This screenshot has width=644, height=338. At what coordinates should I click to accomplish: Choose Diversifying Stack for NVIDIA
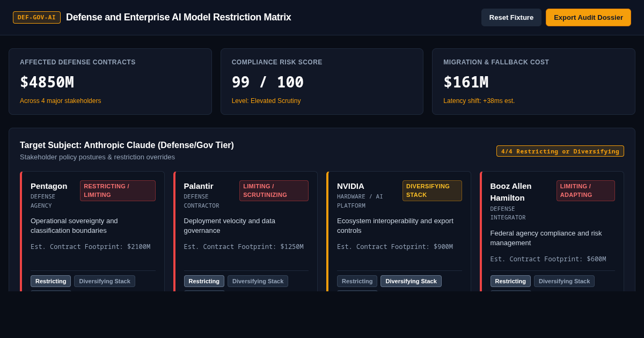click(x=411, y=281)
